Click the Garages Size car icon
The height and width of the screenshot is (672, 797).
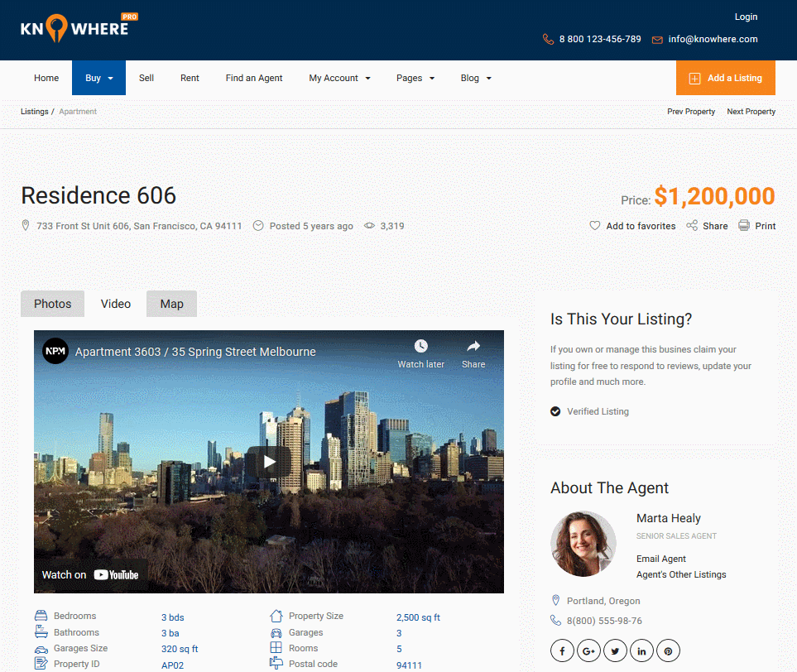point(41,649)
